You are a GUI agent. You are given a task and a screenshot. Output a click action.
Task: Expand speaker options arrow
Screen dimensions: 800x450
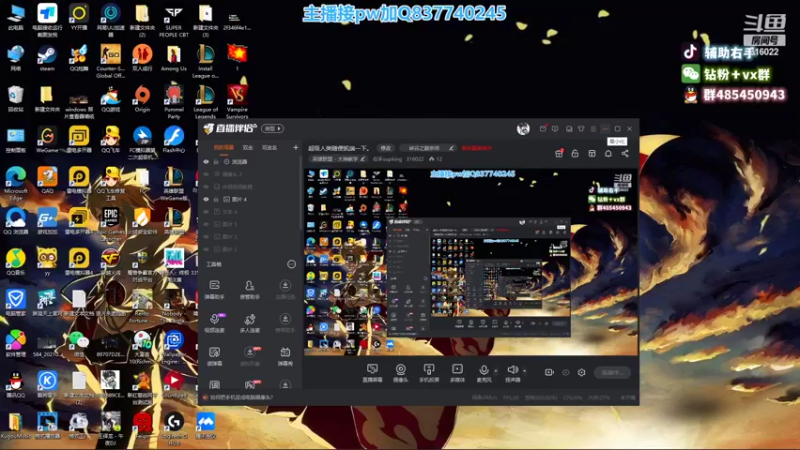click(524, 371)
